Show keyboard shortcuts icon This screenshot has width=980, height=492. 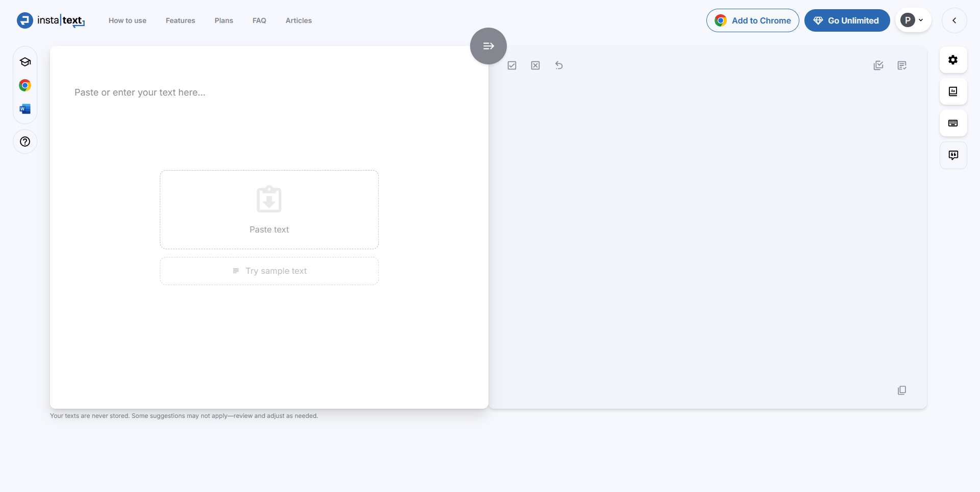point(953,123)
